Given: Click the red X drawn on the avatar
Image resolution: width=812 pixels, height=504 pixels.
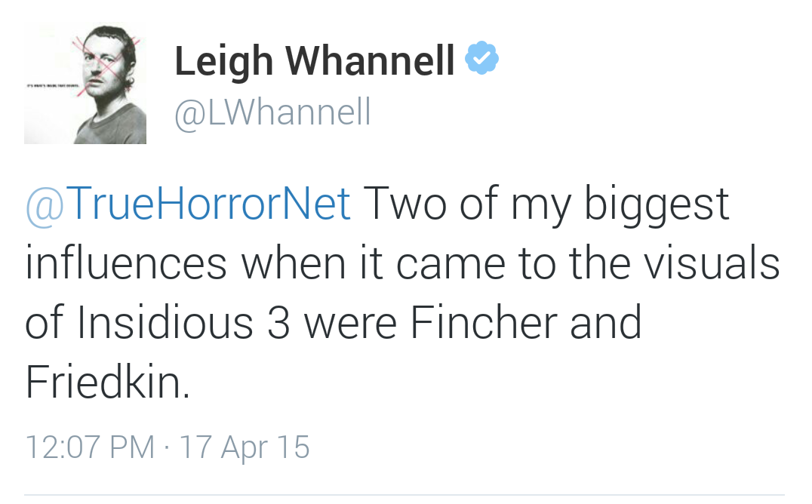Looking at the screenshot, I should coord(106,59).
